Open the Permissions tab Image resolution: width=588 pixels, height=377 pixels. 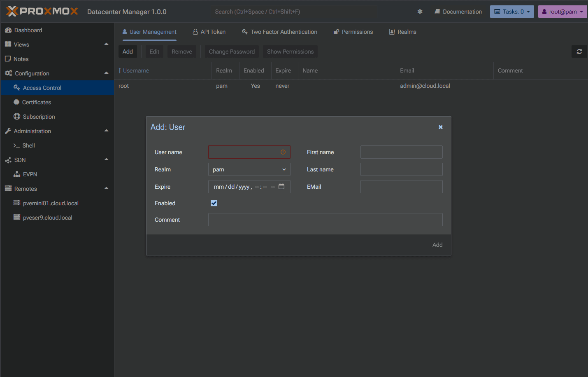click(353, 31)
